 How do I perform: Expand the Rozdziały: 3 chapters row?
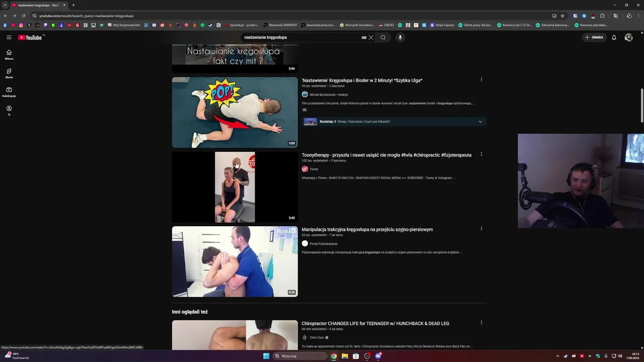click(x=394, y=122)
